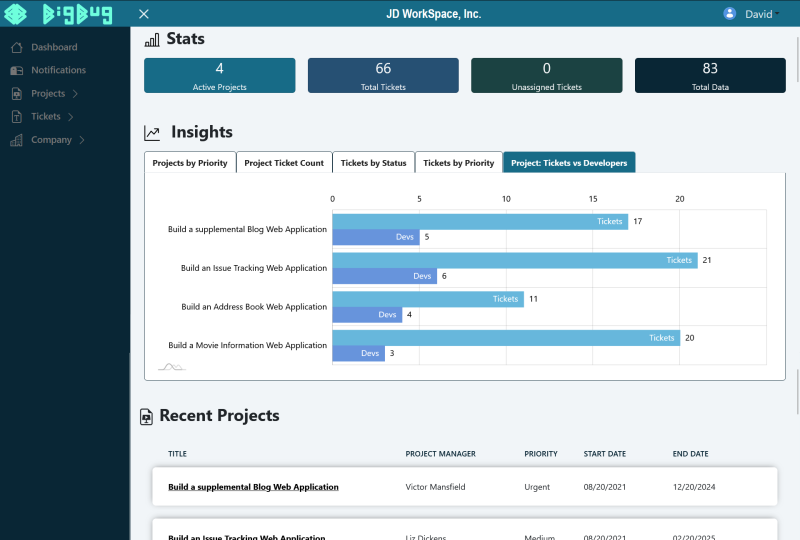Click the Recent Projects file icon
This screenshot has height=540, width=800.
146,417
